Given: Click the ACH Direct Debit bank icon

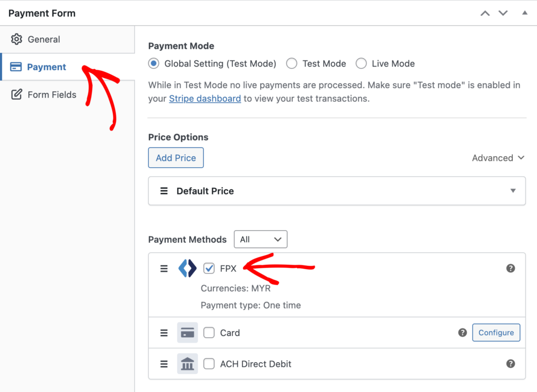Looking at the screenshot, I should click(187, 364).
